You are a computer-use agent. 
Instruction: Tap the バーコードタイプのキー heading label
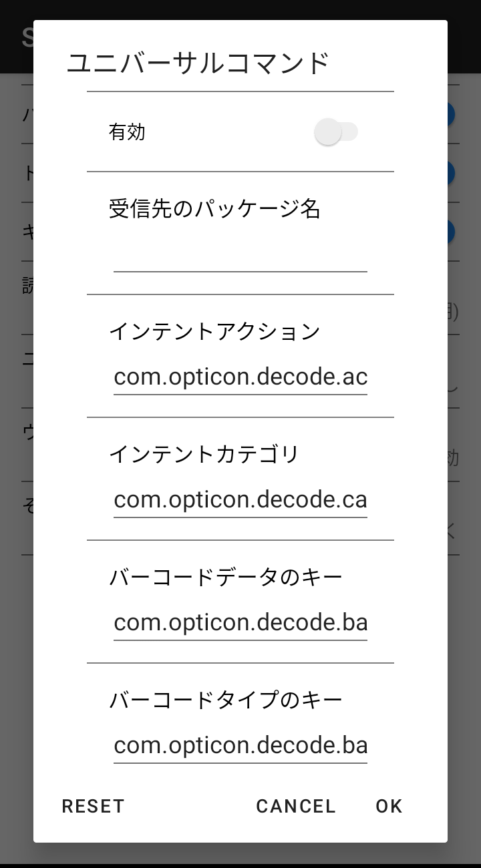[225, 700]
